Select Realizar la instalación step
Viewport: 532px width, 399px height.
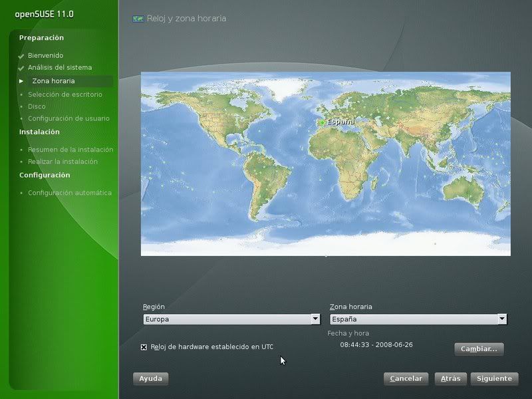coord(63,162)
